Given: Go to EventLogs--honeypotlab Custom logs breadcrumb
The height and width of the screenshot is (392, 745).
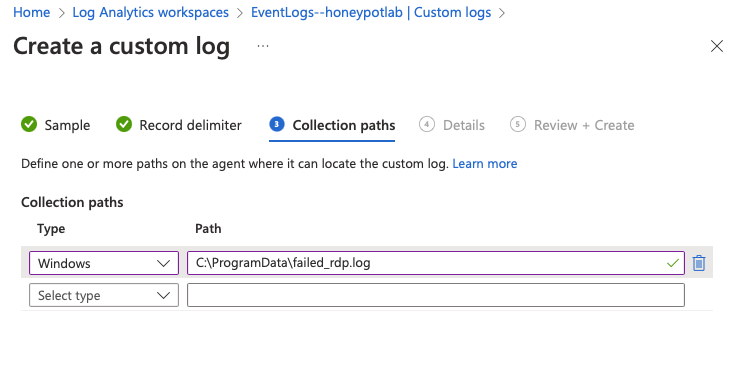Looking at the screenshot, I should point(371,12).
